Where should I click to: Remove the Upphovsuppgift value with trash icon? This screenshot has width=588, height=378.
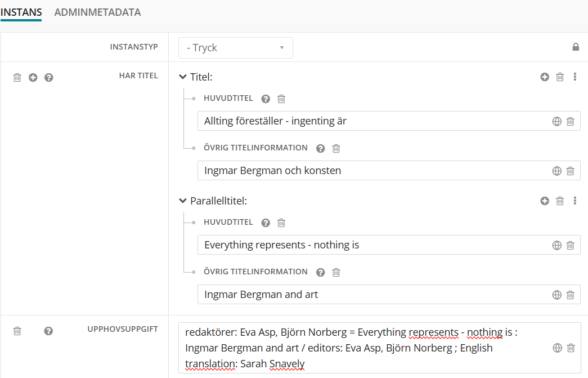tap(571, 348)
